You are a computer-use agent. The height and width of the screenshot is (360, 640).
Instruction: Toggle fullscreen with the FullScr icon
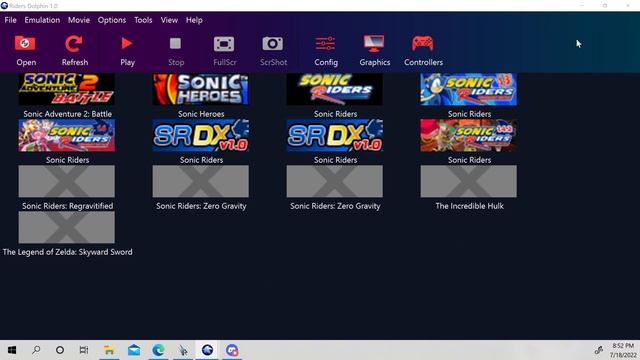224,44
